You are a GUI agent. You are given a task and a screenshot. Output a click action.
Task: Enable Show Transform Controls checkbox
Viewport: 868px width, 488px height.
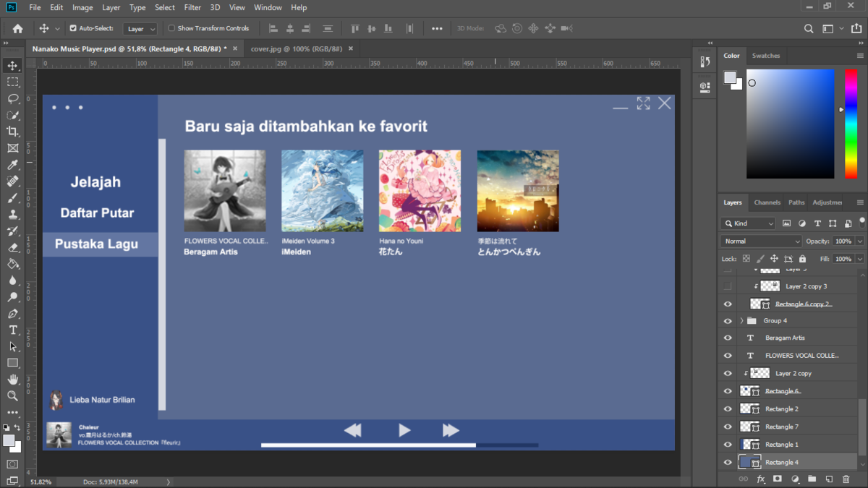[172, 28]
